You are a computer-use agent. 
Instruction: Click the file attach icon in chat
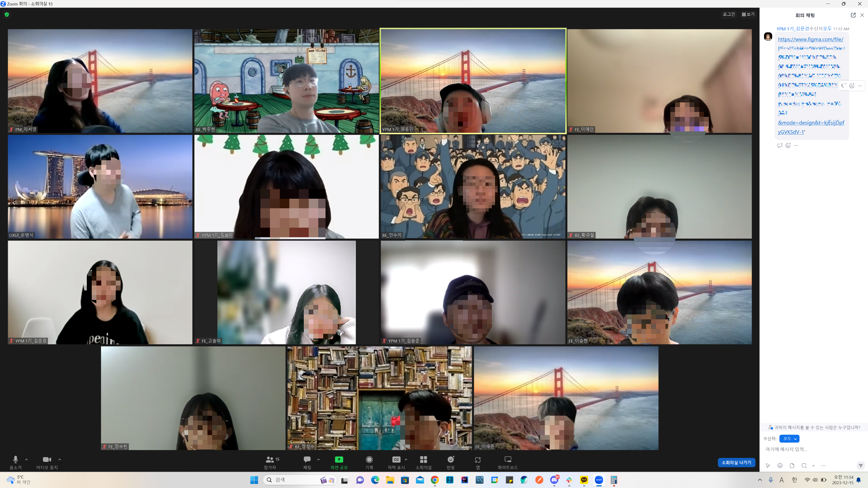tap(792, 465)
